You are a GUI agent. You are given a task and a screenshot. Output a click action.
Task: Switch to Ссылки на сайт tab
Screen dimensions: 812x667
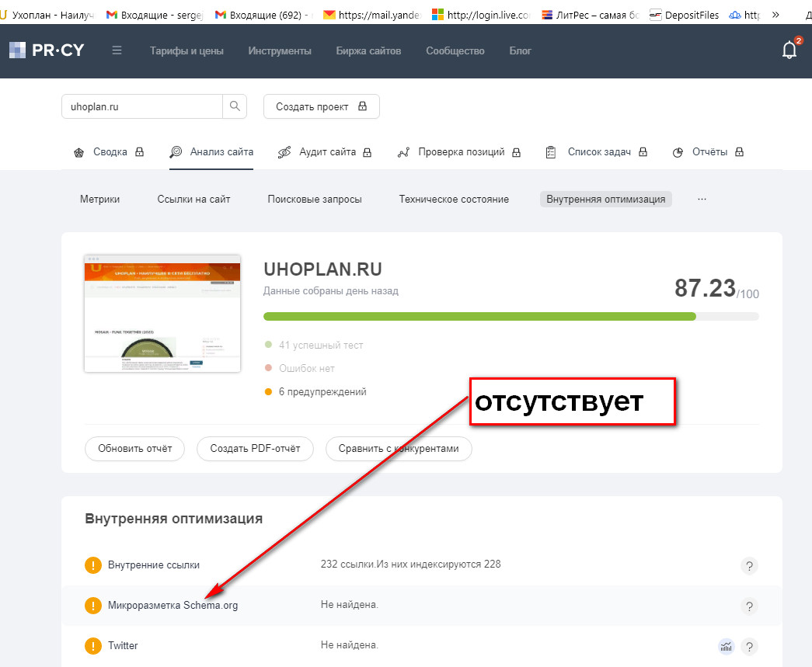point(193,200)
